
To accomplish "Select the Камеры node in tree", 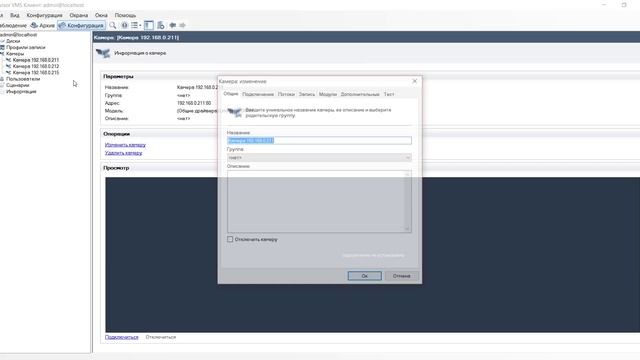I will tap(15, 54).
